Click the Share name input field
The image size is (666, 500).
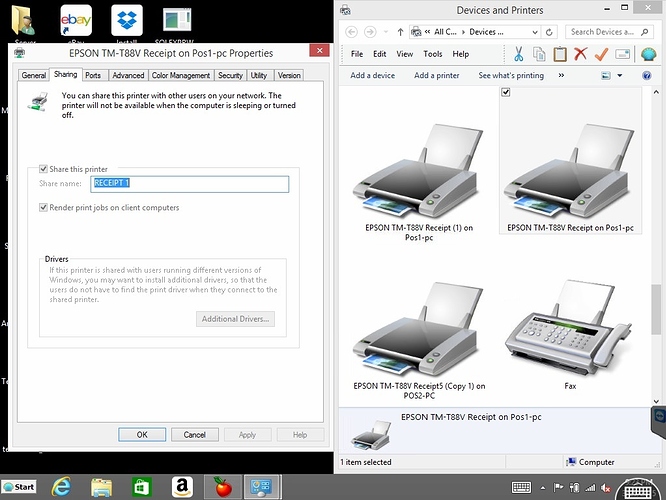[190, 184]
